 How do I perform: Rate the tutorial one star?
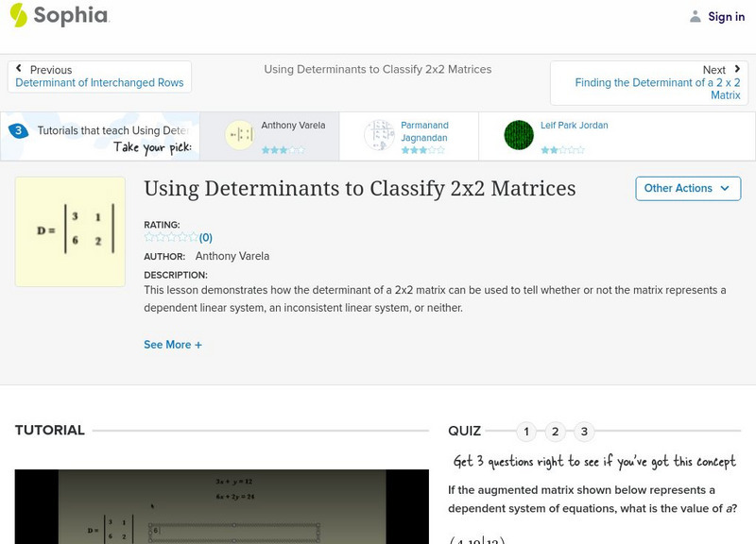(147, 239)
